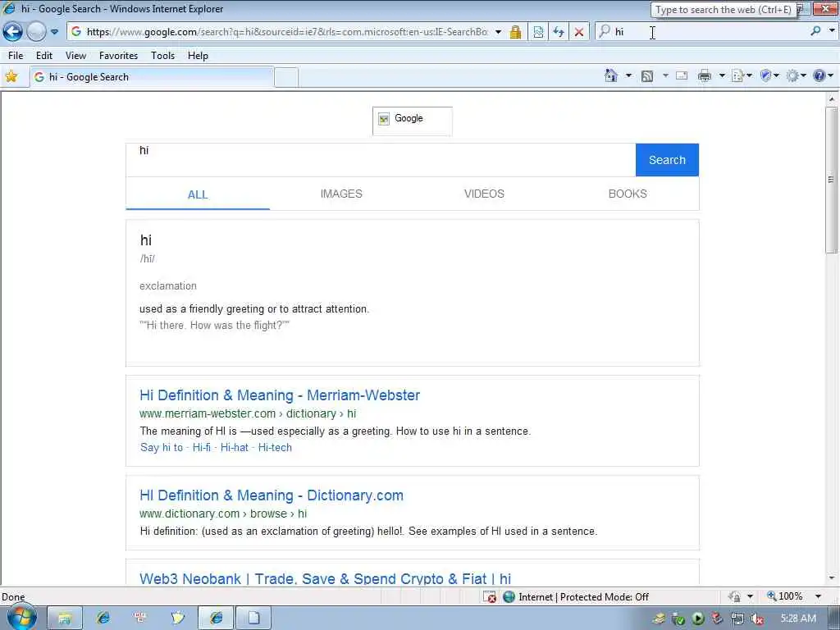Viewport: 840px width, 630px height.
Task: Open the recent pages dropdown beside Forward
Action: pyautogui.click(x=55, y=32)
